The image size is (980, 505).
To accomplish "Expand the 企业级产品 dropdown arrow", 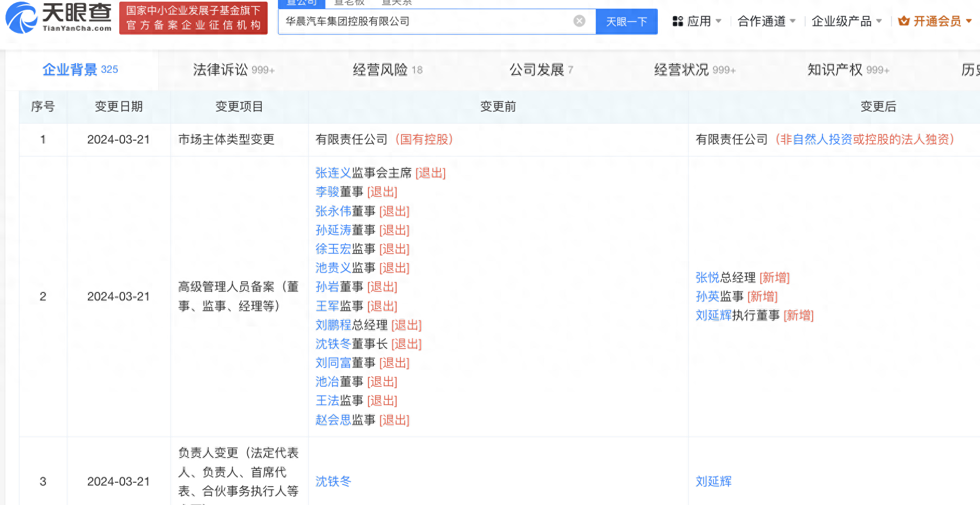I will click(879, 21).
